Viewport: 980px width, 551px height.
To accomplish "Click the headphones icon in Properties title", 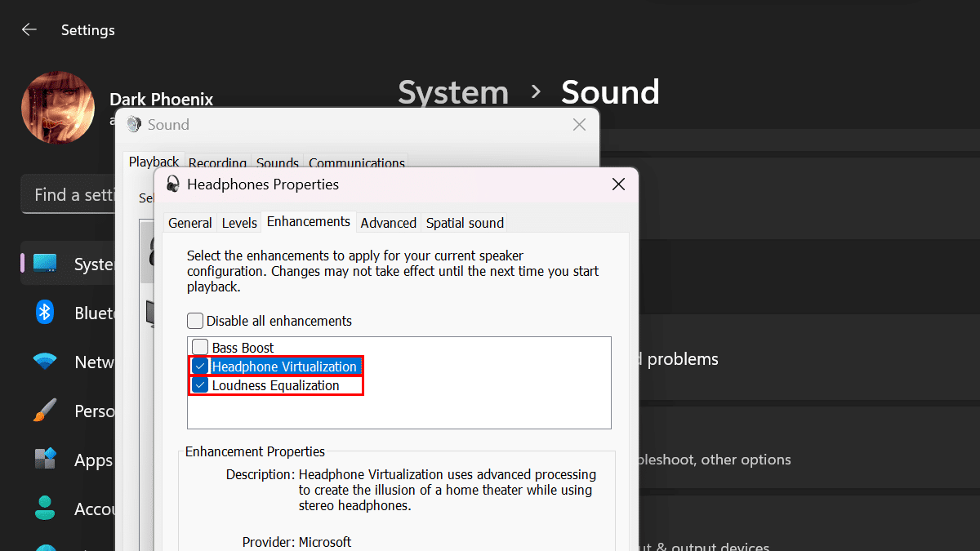I will [x=173, y=184].
